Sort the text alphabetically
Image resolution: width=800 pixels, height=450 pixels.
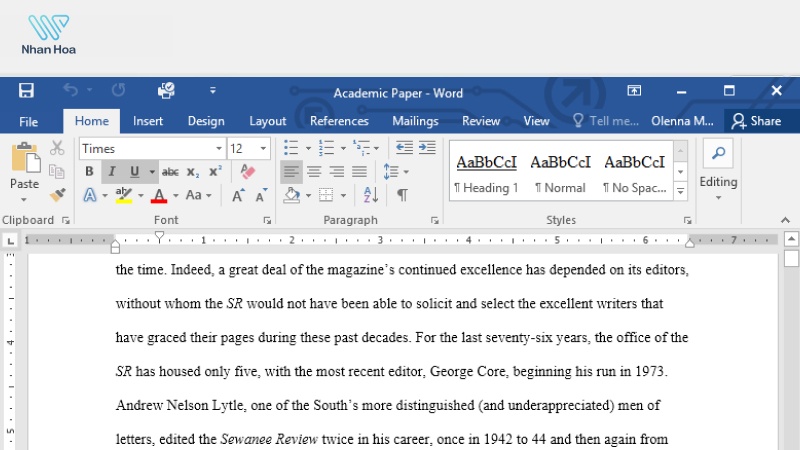[x=371, y=195]
